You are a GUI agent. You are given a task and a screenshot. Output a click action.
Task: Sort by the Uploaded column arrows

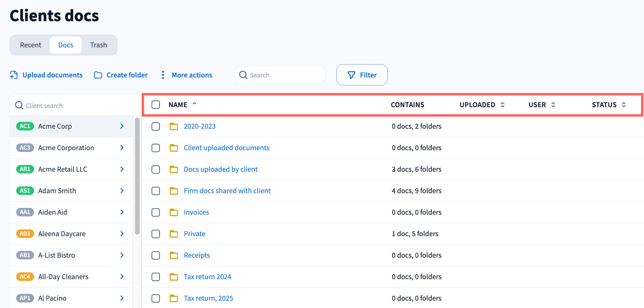pyautogui.click(x=503, y=105)
